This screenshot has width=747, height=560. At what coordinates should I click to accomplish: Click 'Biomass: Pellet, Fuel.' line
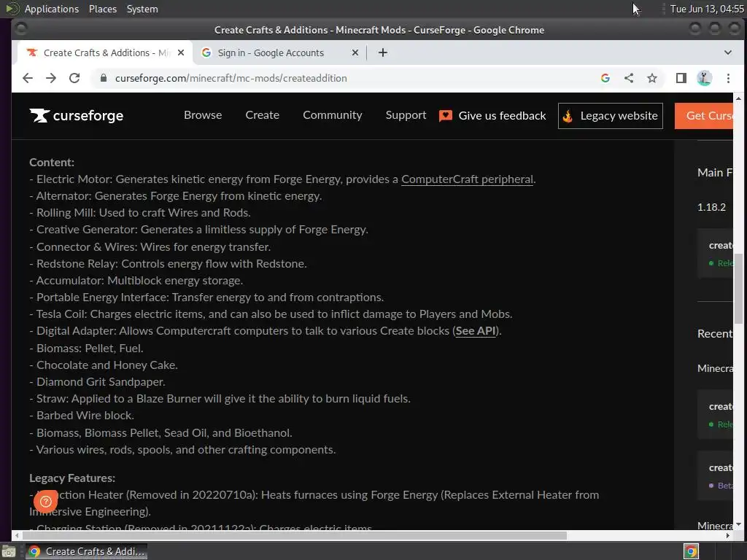pos(86,349)
